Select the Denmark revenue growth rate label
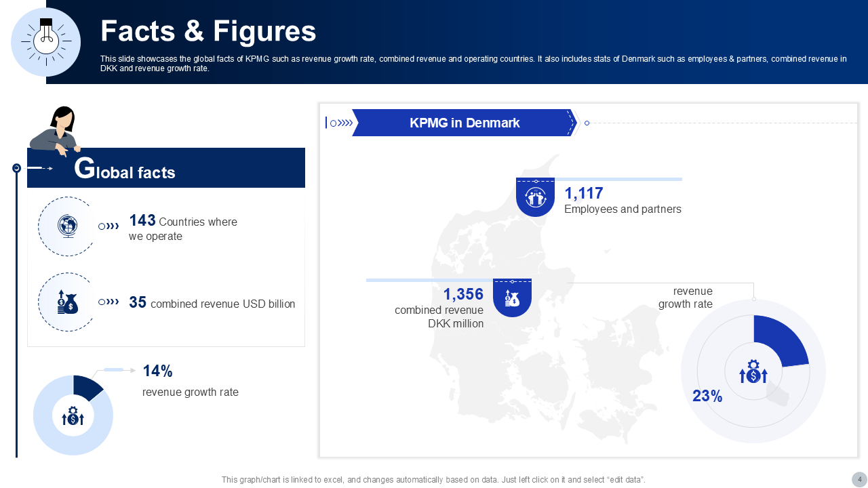This screenshot has width=868, height=488. click(686, 298)
